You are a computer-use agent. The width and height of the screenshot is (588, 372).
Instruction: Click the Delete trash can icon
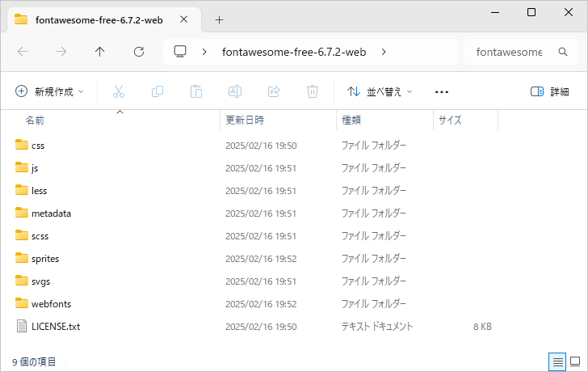coord(313,91)
